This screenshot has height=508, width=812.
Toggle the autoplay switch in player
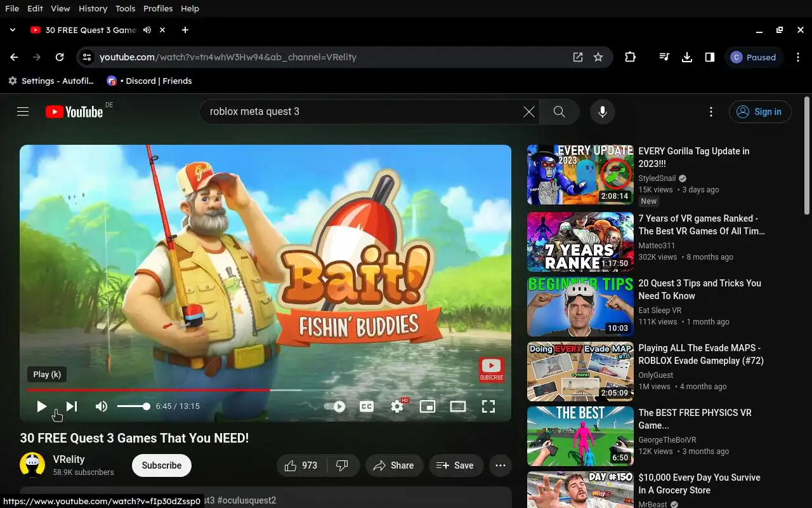[x=335, y=406]
